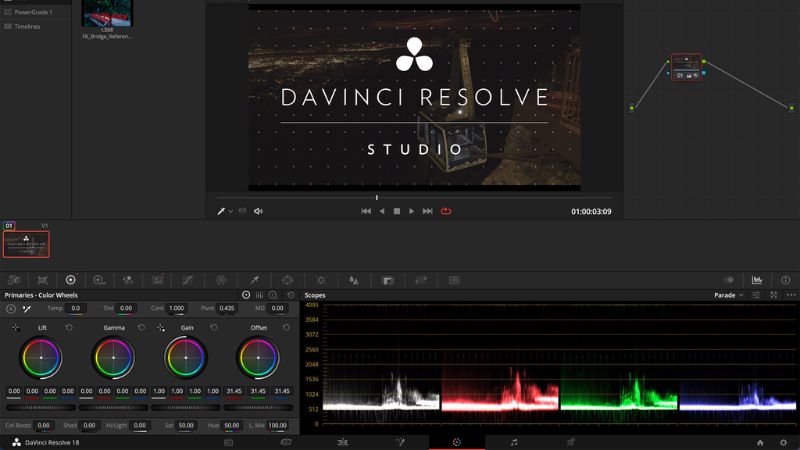Select Color Wheels primaries mode

pos(246,295)
